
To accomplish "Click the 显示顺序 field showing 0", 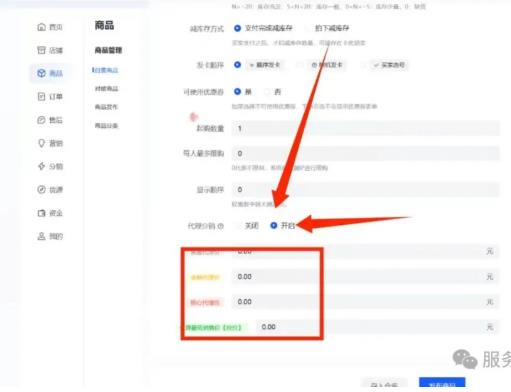I will click(366, 189).
